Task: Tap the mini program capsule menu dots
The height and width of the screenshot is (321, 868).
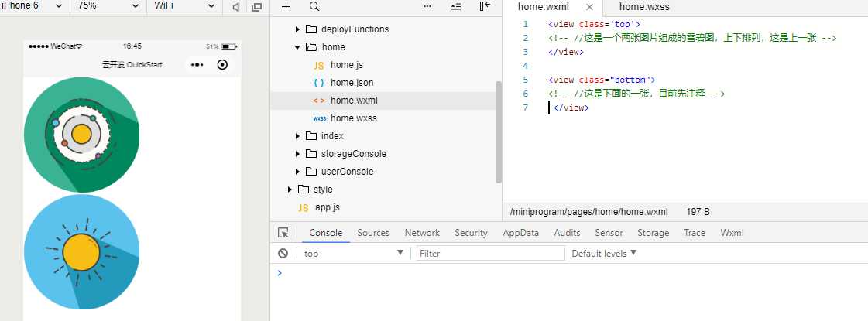Action: tap(197, 64)
